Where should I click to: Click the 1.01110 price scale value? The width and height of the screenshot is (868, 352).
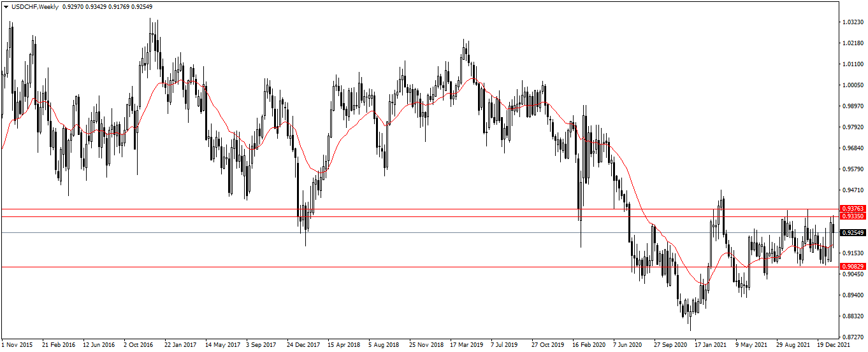(853, 64)
